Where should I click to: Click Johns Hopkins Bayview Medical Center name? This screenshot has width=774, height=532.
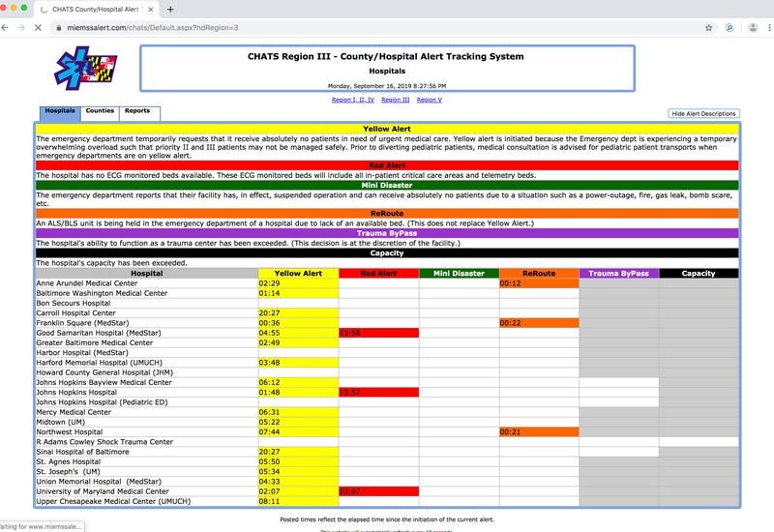point(104,382)
